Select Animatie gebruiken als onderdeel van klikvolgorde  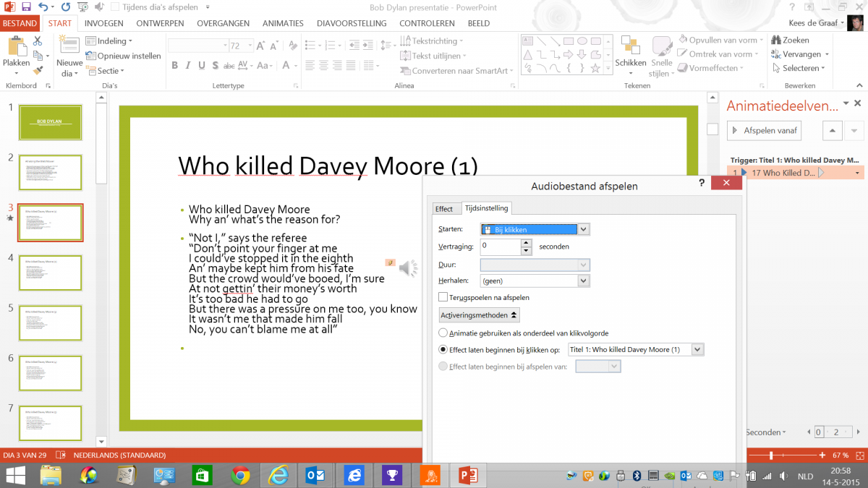coord(443,333)
